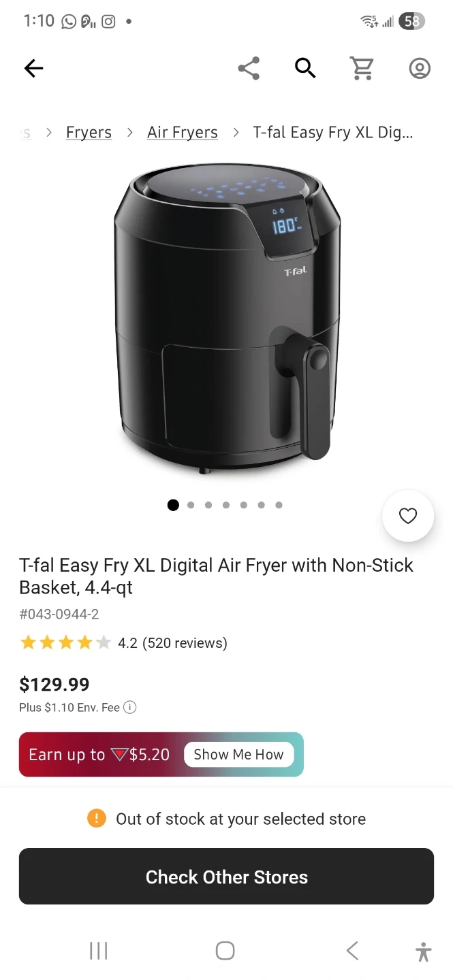Select the fourth image carousel dot
The width and height of the screenshot is (453, 980).
[x=226, y=505]
